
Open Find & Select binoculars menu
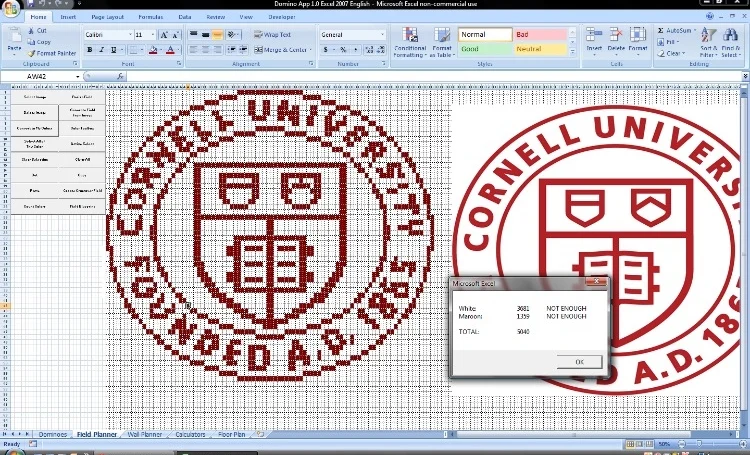730,42
